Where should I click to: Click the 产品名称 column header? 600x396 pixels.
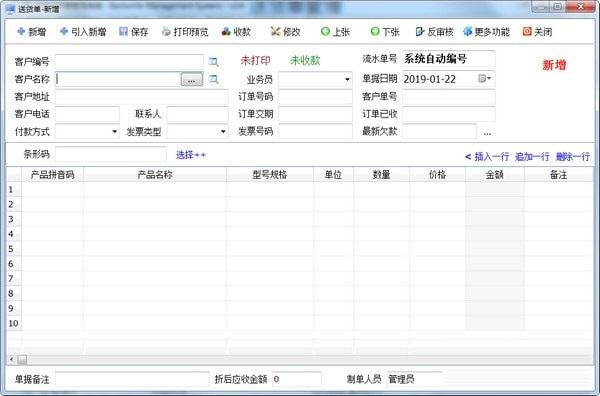coord(155,175)
